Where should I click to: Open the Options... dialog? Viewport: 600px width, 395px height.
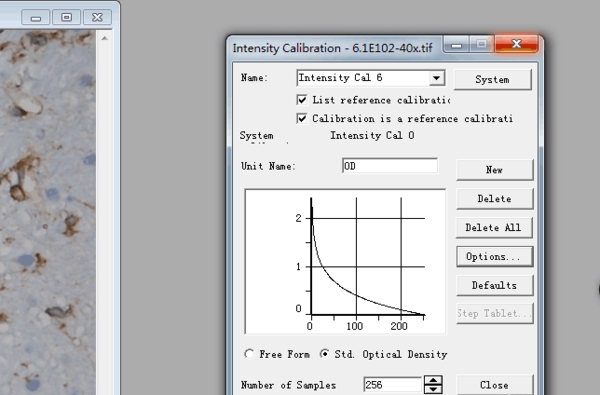(494, 256)
